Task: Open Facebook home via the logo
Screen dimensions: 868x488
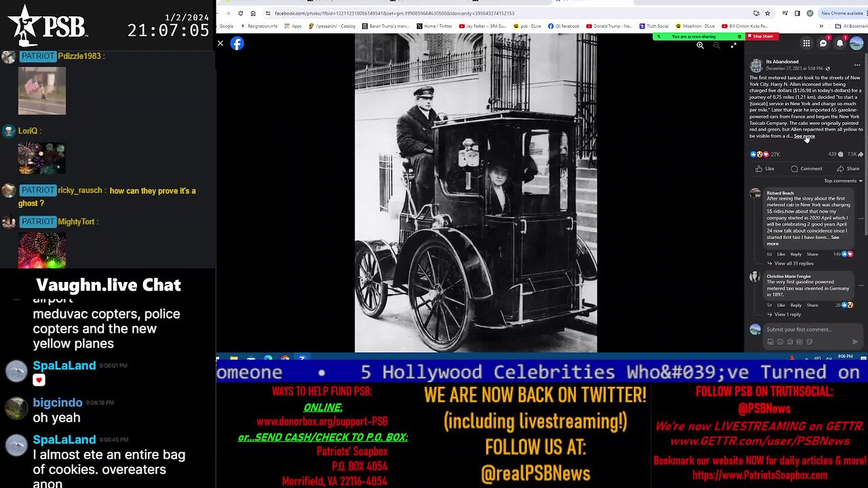Action: coord(237,43)
